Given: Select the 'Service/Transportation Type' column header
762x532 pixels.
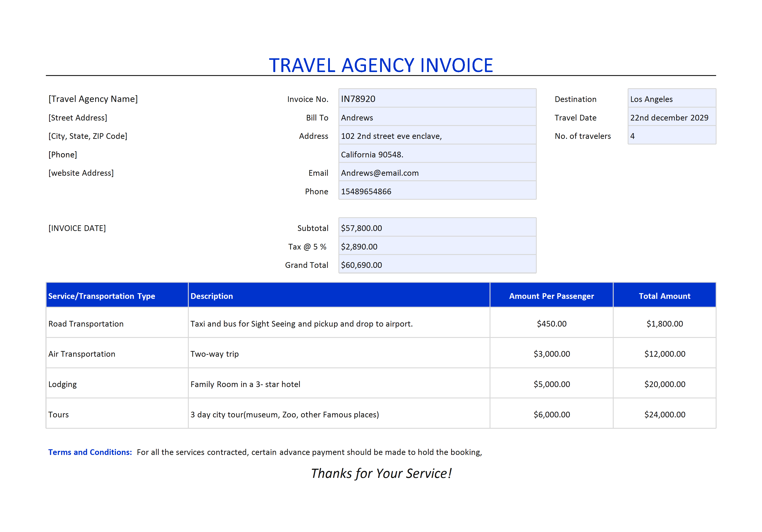Looking at the screenshot, I should [117, 295].
